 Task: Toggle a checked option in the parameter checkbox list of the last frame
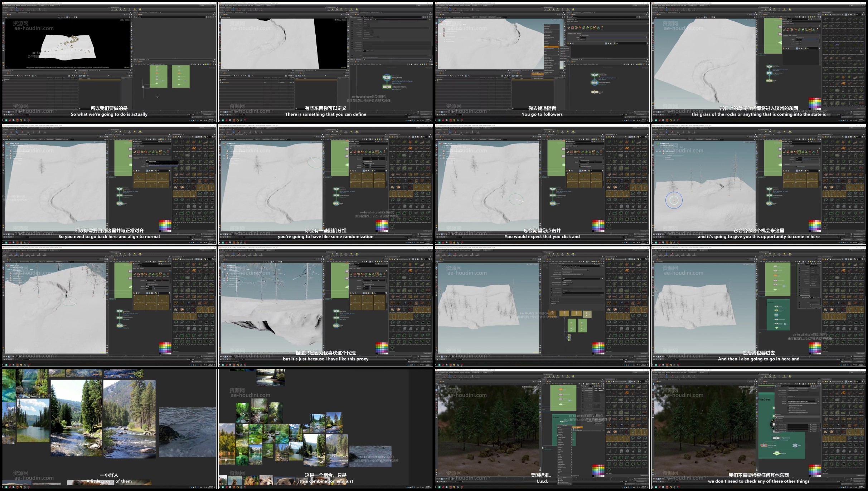click(x=789, y=406)
